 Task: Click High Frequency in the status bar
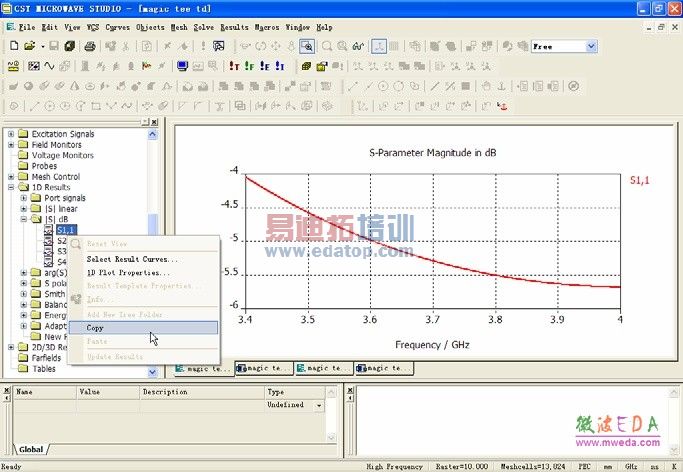pyautogui.click(x=394, y=466)
